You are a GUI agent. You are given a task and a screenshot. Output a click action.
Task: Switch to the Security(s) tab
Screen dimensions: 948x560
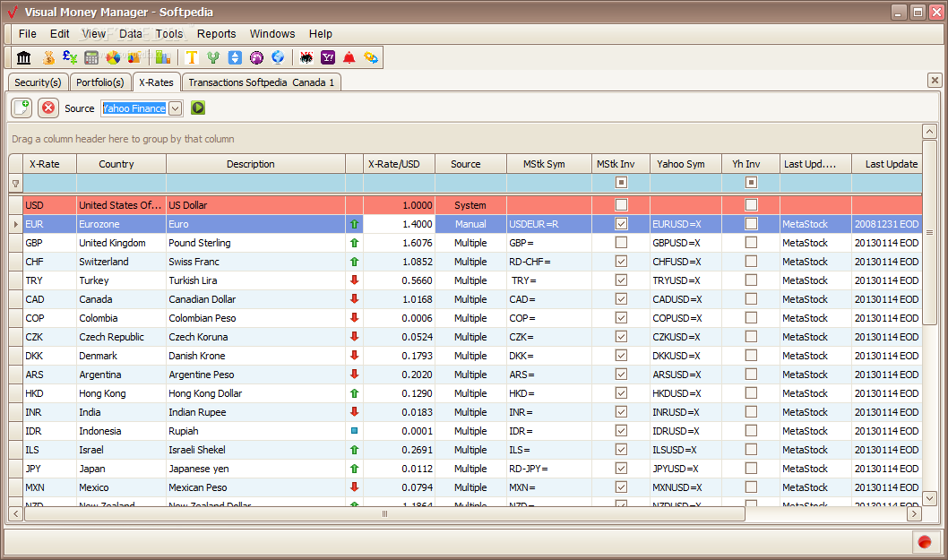coord(39,82)
